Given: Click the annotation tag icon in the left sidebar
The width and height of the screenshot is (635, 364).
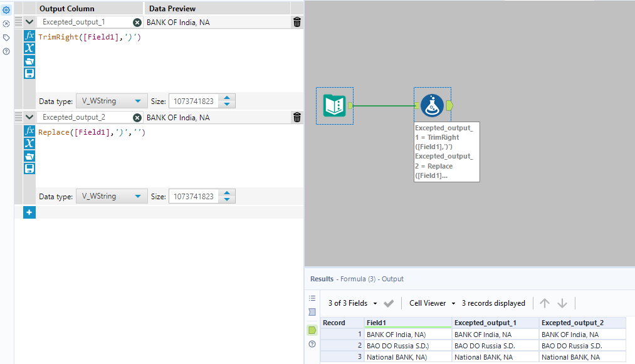Looking at the screenshot, I should (6, 37).
